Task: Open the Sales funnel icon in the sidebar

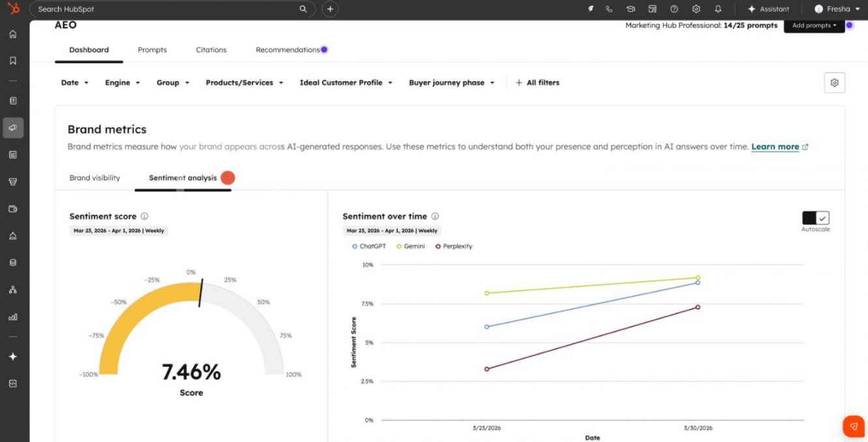Action: click(x=13, y=182)
